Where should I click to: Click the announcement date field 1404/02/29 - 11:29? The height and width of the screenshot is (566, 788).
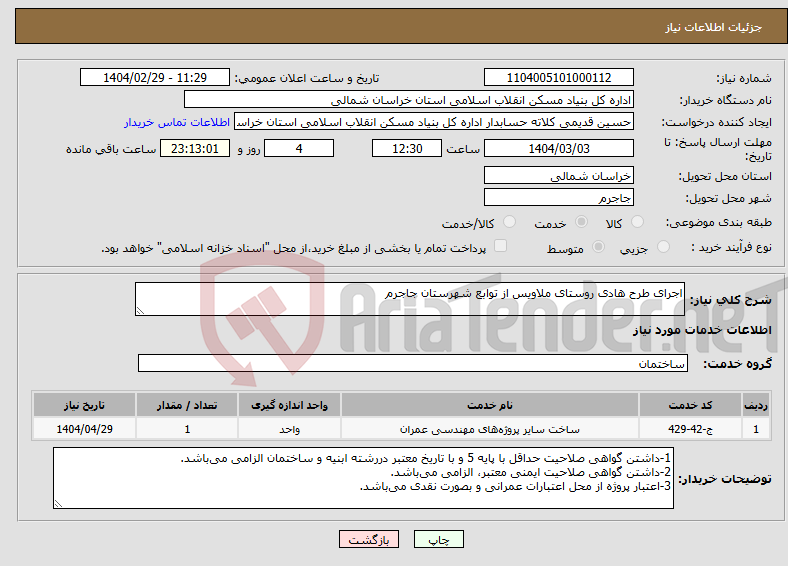coord(155,77)
